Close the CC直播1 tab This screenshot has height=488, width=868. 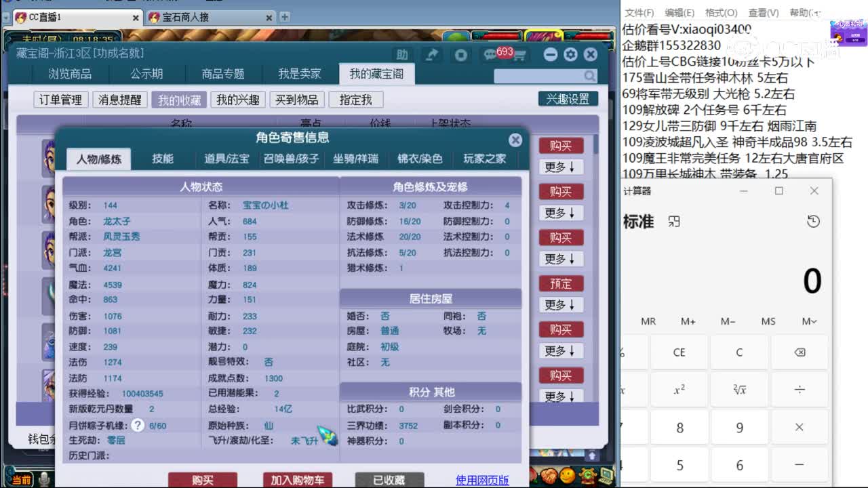coord(136,18)
